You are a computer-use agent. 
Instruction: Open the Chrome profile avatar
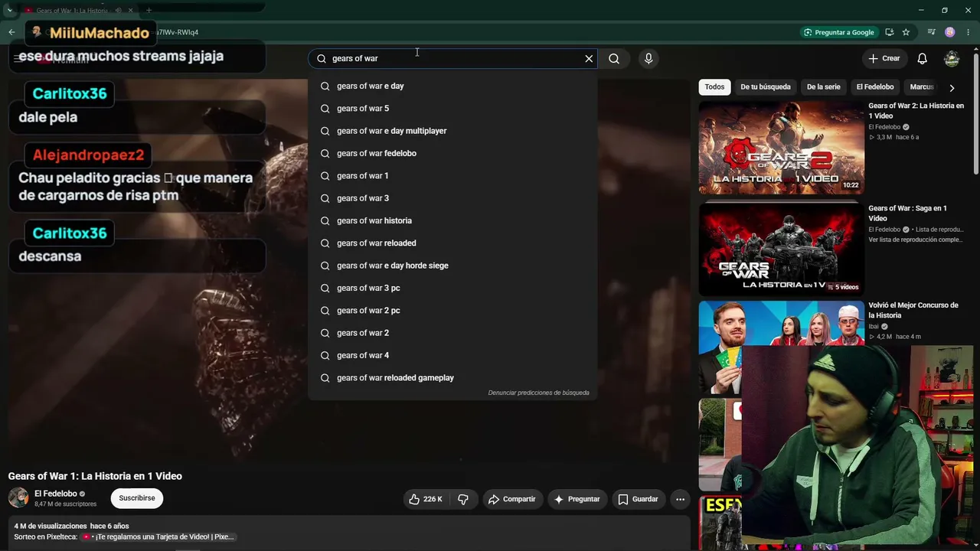[x=950, y=32]
